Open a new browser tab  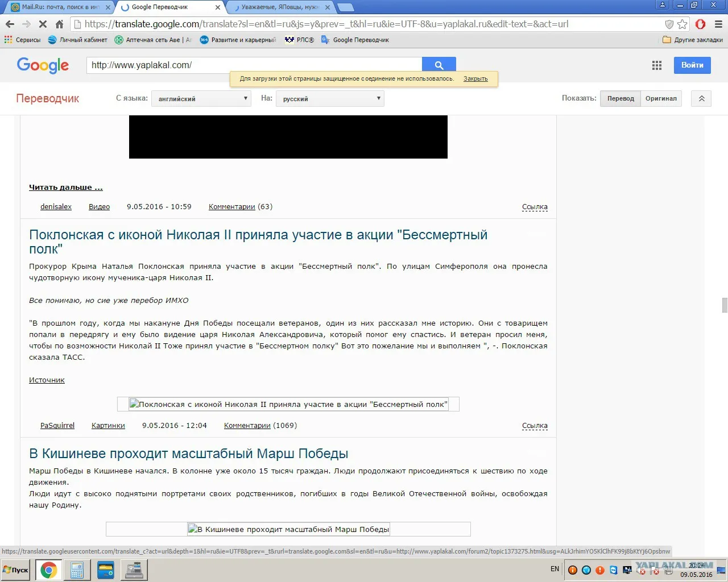tap(345, 7)
